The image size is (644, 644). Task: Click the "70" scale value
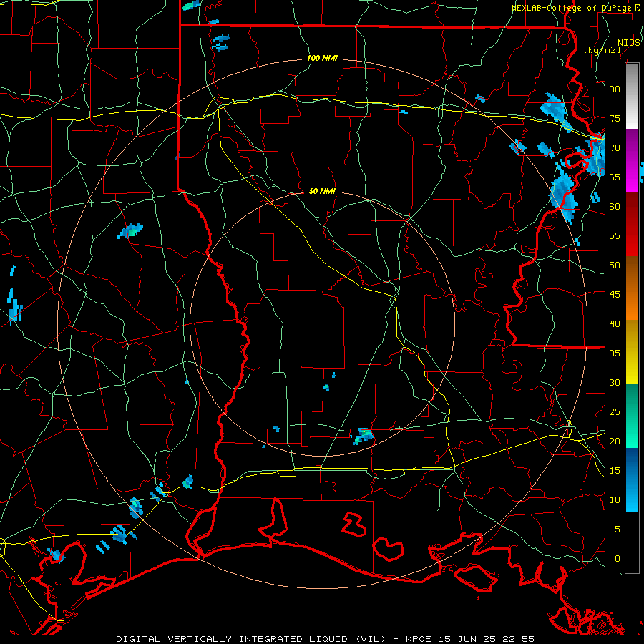tap(615, 148)
